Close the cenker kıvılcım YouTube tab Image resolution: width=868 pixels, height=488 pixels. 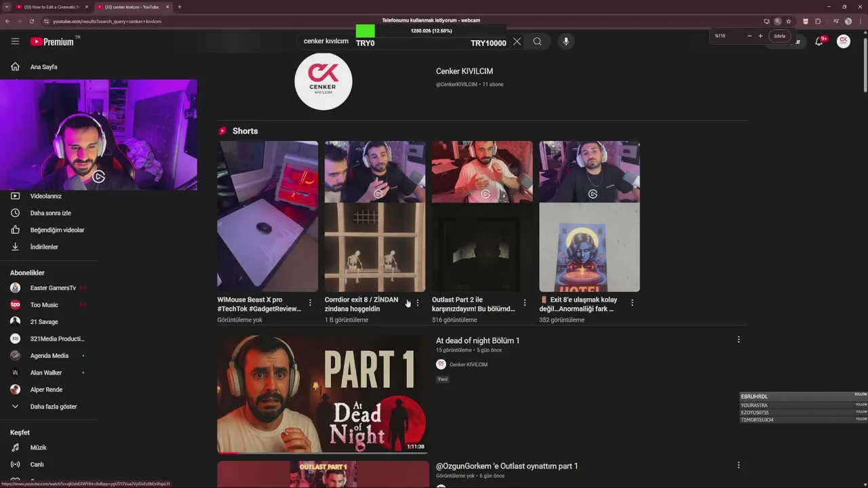pyautogui.click(x=167, y=7)
